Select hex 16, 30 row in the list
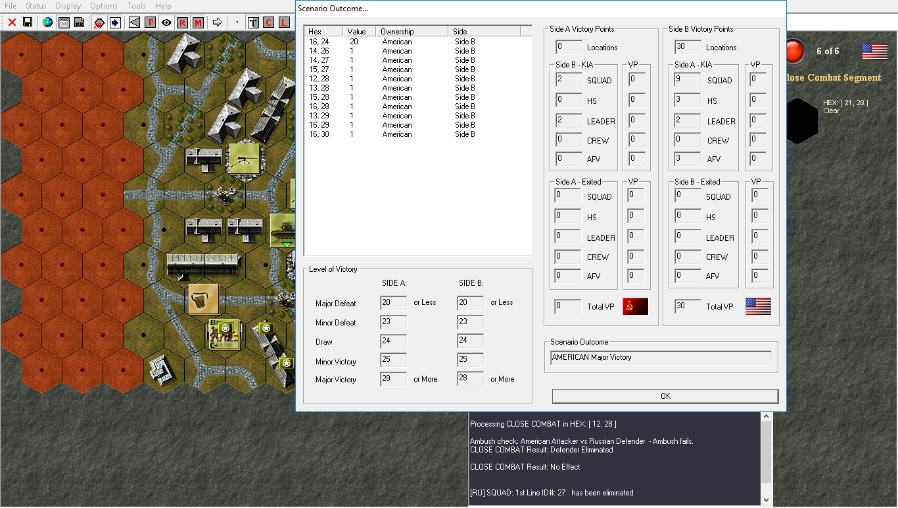 [x=418, y=134]
